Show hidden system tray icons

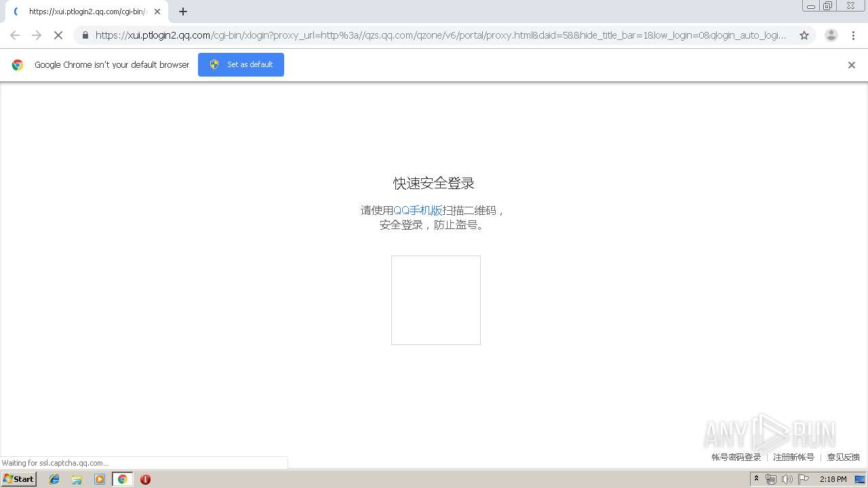click(757, 479)
